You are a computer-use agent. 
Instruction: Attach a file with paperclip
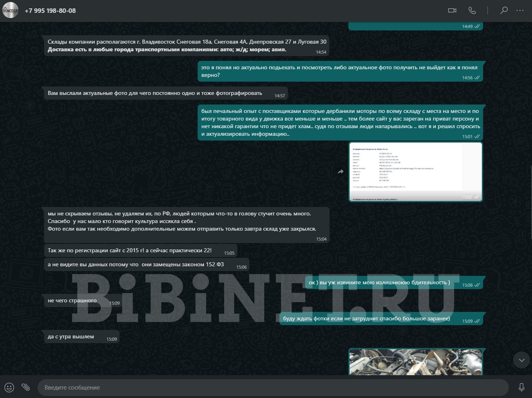(x=26, y=387)
